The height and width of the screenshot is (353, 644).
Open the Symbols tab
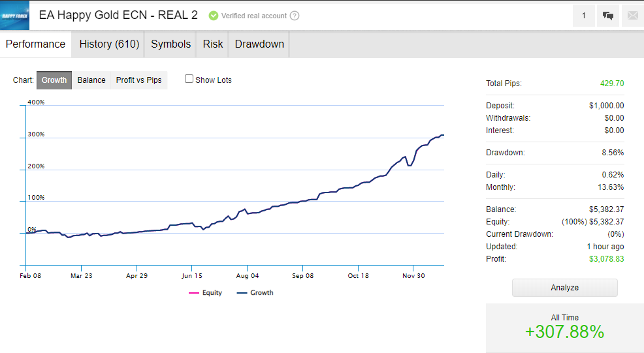[171, 44]
